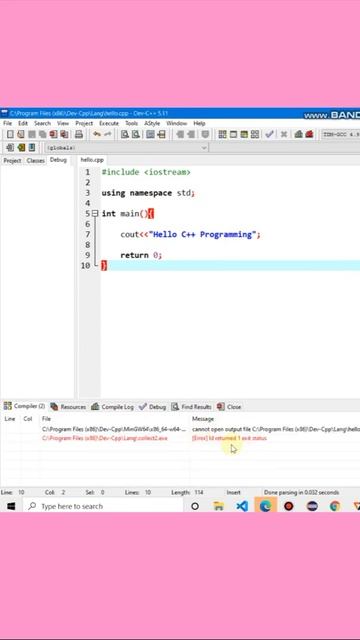This screenshot has height=640, width=360.
Task: Click the Profile Analysis toolbar icon
Action: tap(298, 134)
